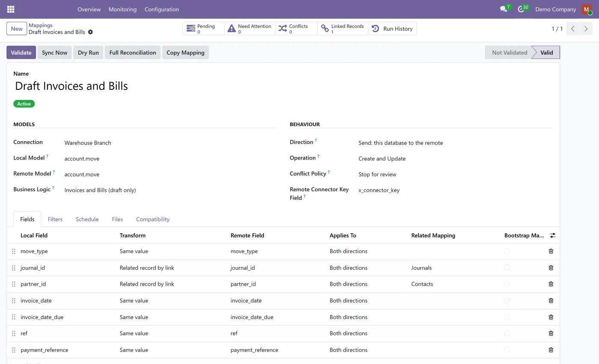Click the Conflict Policy help question mark
Image resolution: width=599 pixels, height=364 pixels.
tap(329, 172)
